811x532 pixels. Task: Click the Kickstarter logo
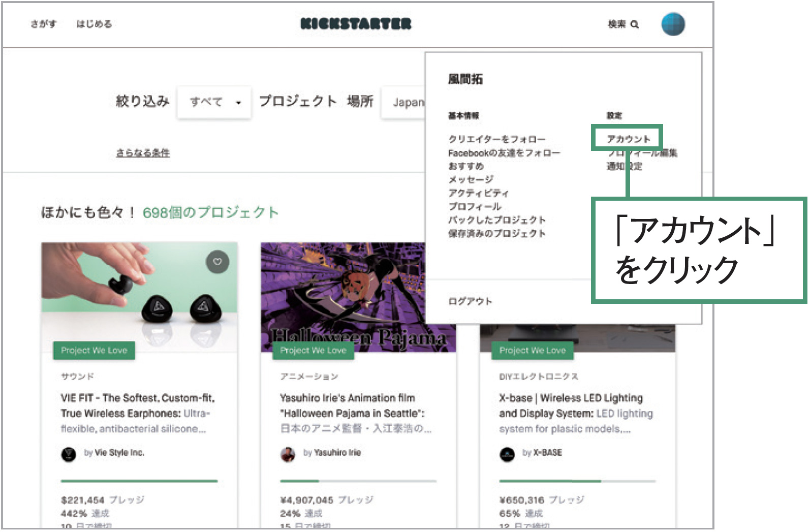pyautogui.click(x=356, y=24)
